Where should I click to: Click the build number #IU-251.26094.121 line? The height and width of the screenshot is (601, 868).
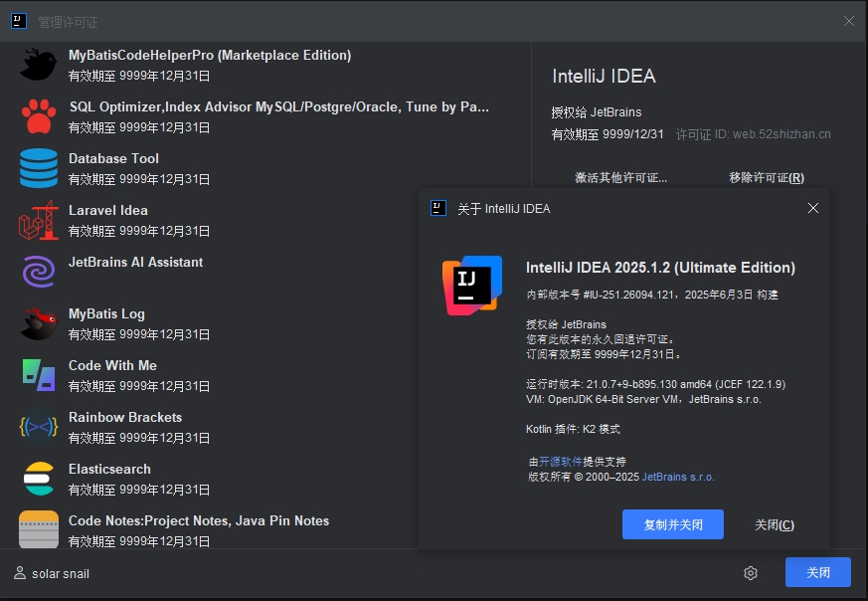click(x=651, y=295)
